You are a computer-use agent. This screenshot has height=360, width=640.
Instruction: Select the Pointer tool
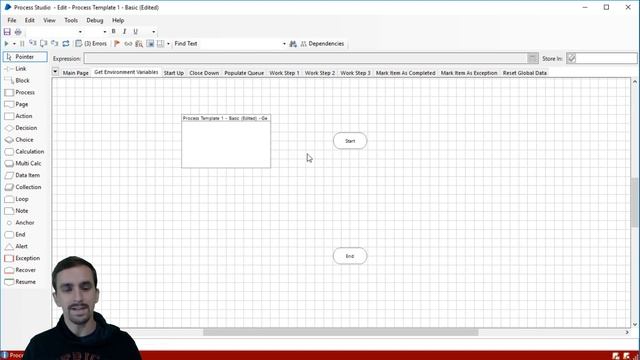coord(25,57)
